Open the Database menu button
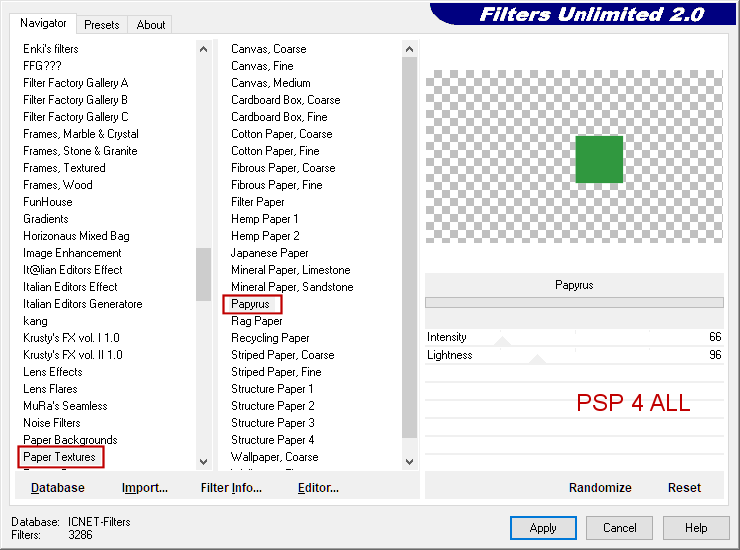 pos(58,488)
